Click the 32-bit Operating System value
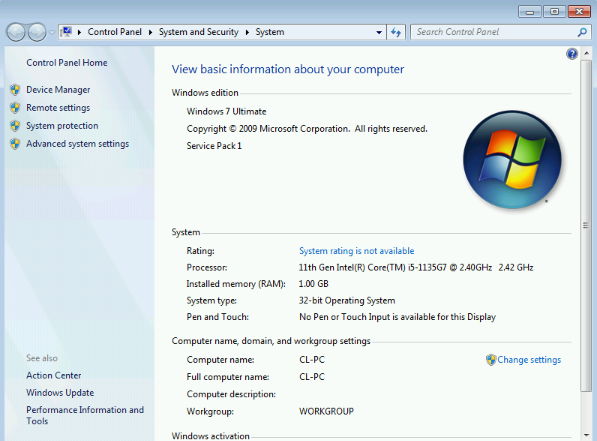The height and width of the screenshot is (441, 597). click(x=347, y=301)
